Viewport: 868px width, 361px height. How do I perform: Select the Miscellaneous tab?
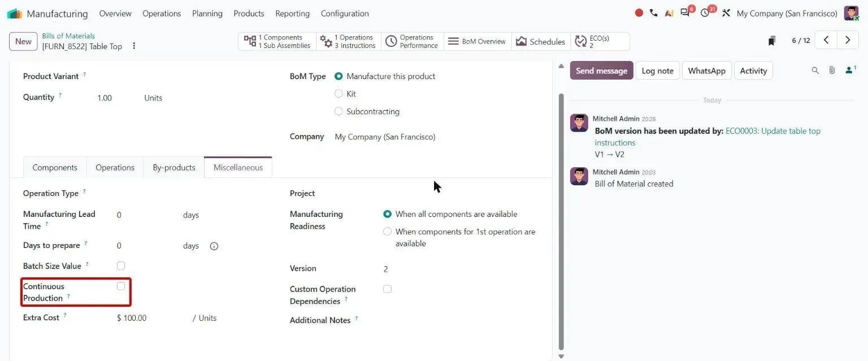[x=238, y=167]
